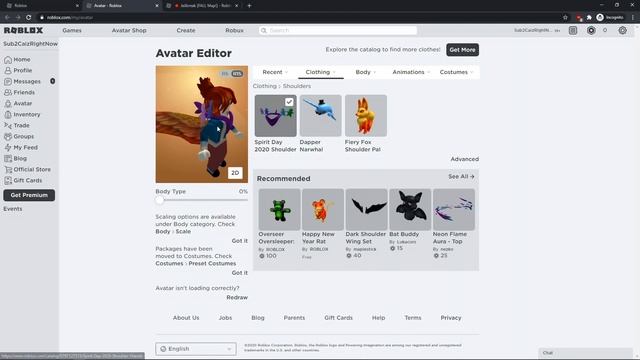Expand the Clothing dropdown tab
The image size is (640, 360).
320,72
